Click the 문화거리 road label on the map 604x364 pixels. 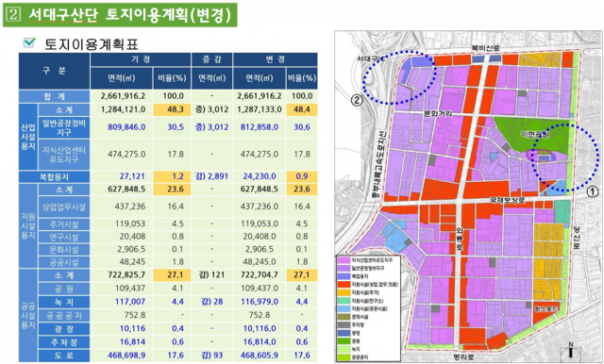[438, 113]
